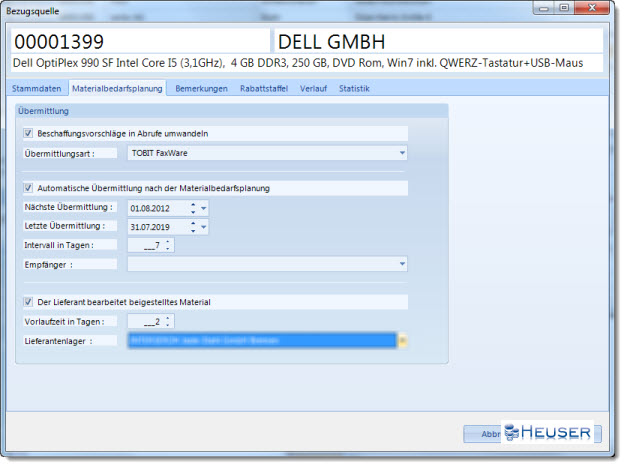Switch to the Stammdaten tab
This screenshot has height=467, width=625.
[x=37, y=88]
